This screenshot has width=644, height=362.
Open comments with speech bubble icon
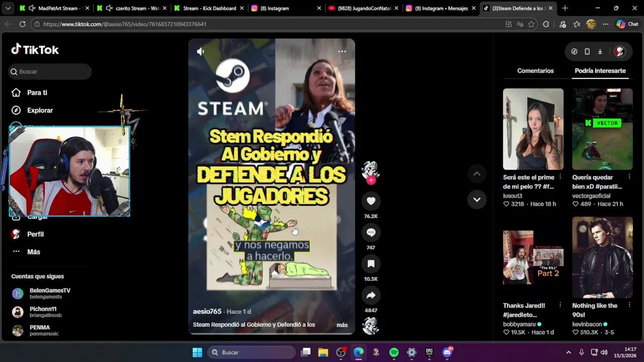coord(371,232)
